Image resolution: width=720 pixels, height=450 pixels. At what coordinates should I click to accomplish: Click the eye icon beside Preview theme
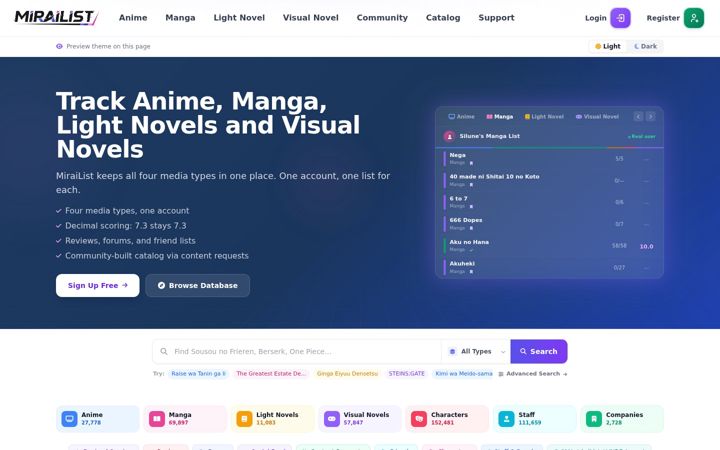pos(59,46)
